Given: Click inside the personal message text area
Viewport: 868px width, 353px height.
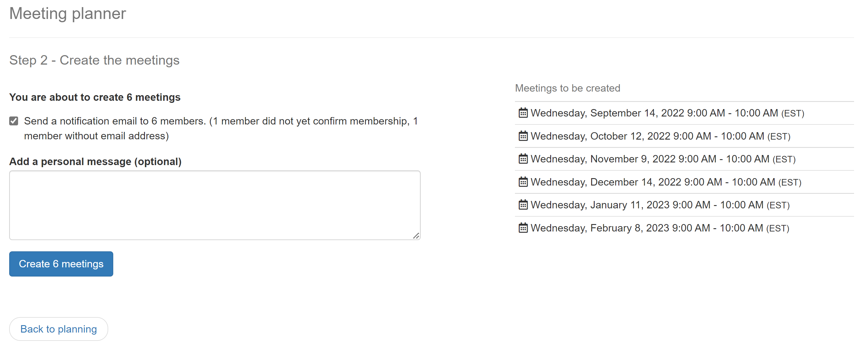Looking at the screenshot, I should click(x=214, y=205).
